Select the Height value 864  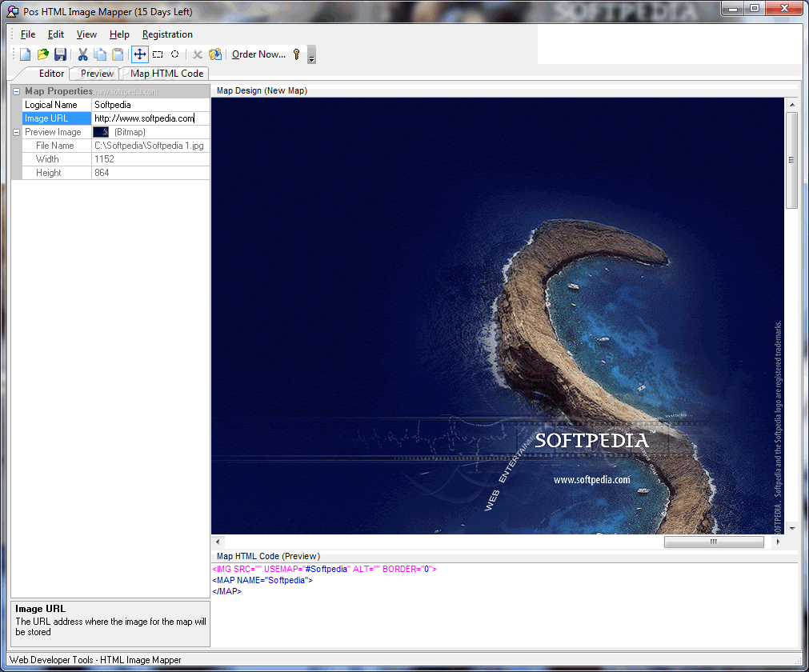150,172
